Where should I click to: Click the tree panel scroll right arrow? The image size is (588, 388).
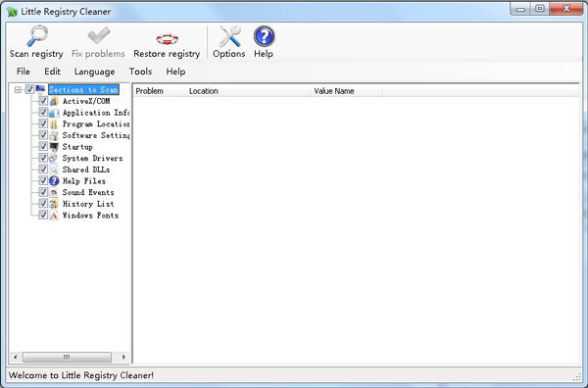(123, 358)
